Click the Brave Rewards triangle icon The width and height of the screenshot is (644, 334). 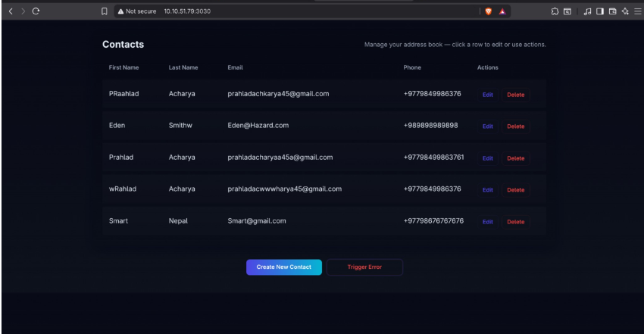(x=502, y=11)
